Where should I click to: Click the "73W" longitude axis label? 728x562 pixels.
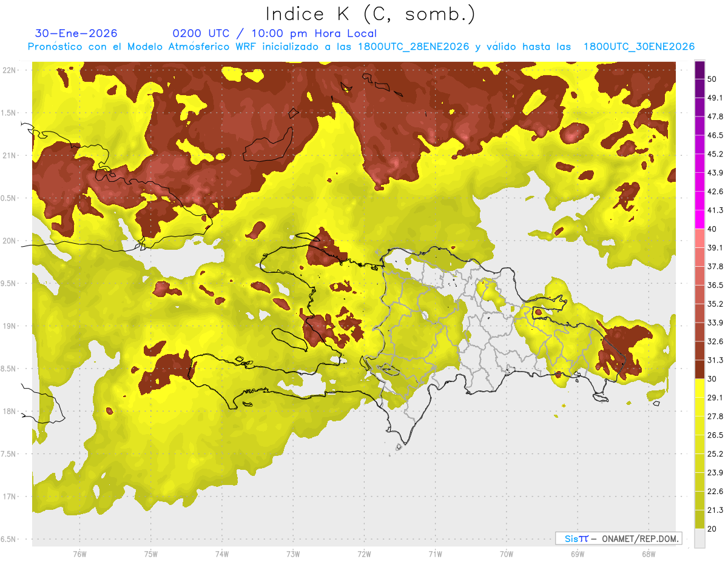293,554
